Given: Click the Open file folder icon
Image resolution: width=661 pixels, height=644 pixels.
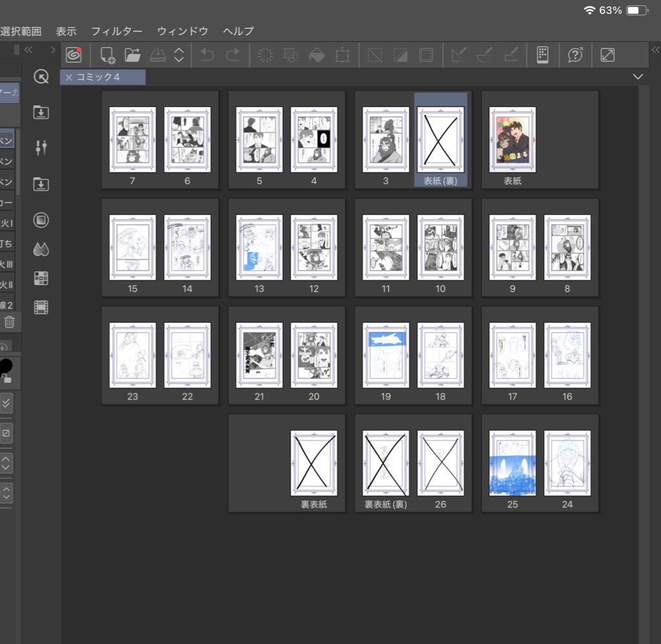Looking at the screenshot, I should pos(132,56).
